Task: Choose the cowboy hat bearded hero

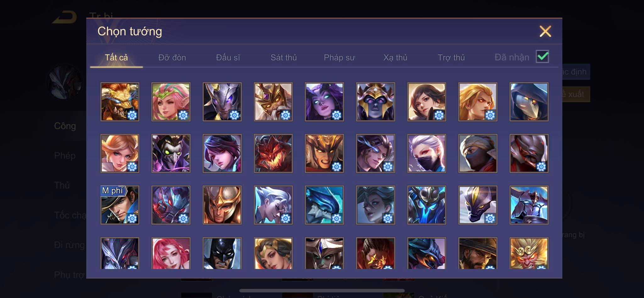Action: [x=478, y=253]
